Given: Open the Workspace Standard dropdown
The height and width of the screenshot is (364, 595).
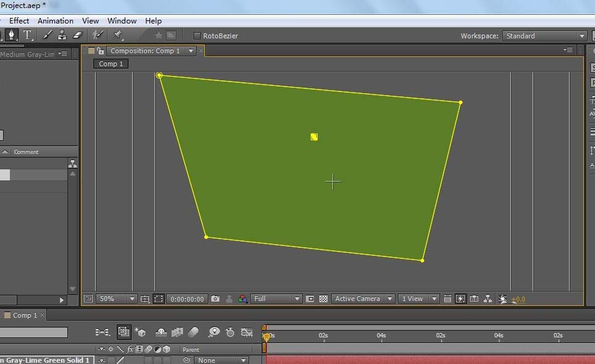Looking at the screenshot, I should tap(544, 36).
